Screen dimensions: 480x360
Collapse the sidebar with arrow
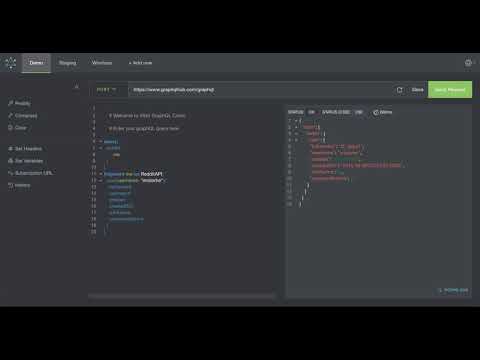[76, 86]
